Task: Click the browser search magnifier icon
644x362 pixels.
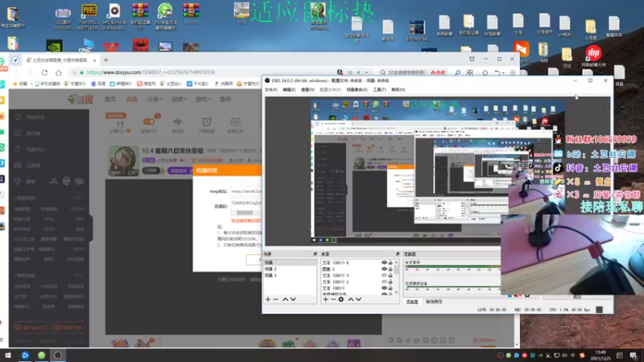Action: coord(457,72)
